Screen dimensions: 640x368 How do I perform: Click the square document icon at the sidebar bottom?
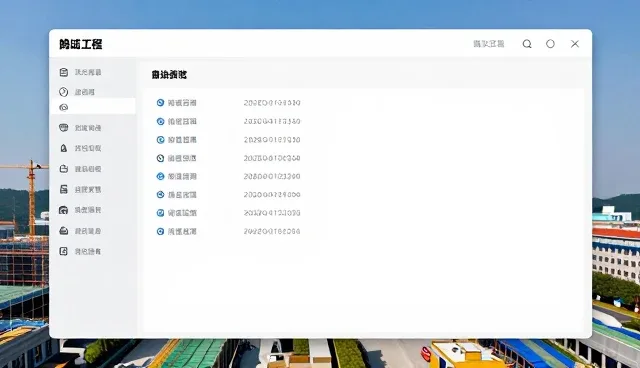point(63,251)
